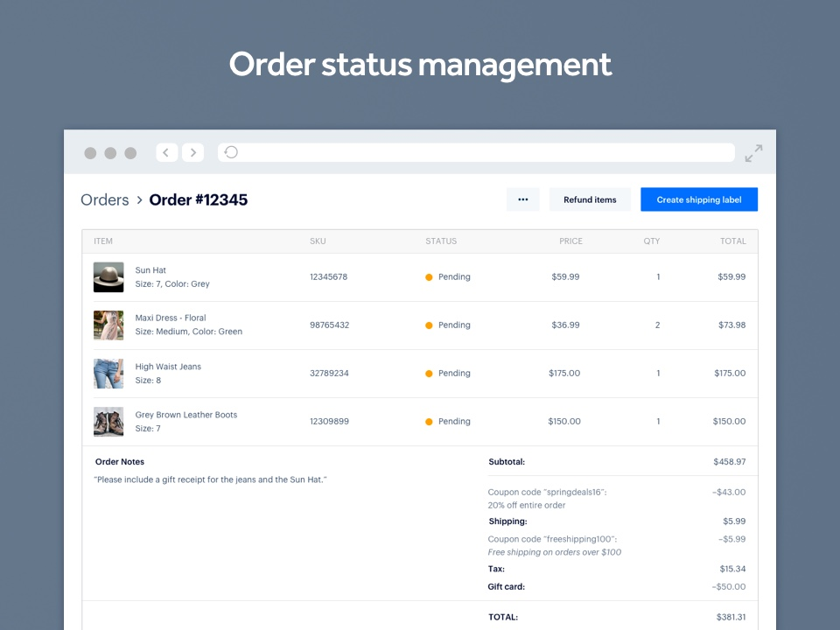The height and width of the screenshot is (630, 840).
Task: Click the Grey Brown Leather Boots thumbnail
Action: tap(108, 421)
